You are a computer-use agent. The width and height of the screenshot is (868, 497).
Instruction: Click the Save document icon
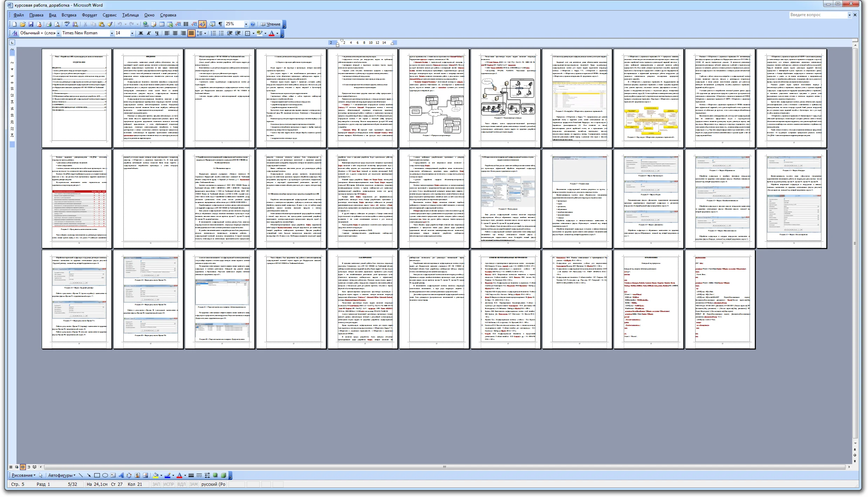[x=31, y=24]
